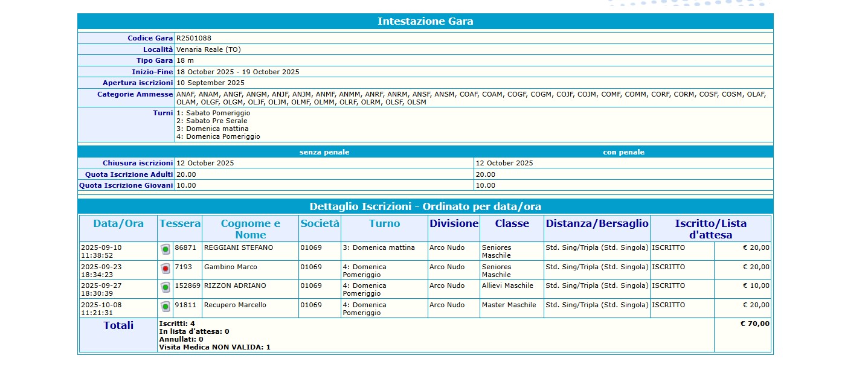Click the green status light for RIZZON ADRIANO
This screenshot has width=868, height=370.
coord(166,288)
